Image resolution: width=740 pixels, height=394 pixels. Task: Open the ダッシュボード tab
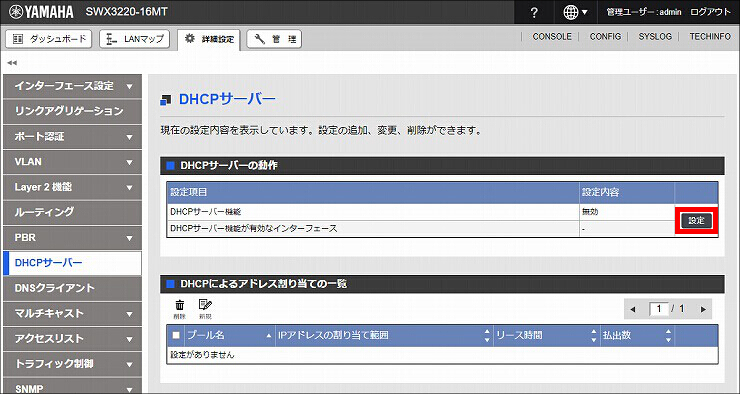tap(49, 39)
